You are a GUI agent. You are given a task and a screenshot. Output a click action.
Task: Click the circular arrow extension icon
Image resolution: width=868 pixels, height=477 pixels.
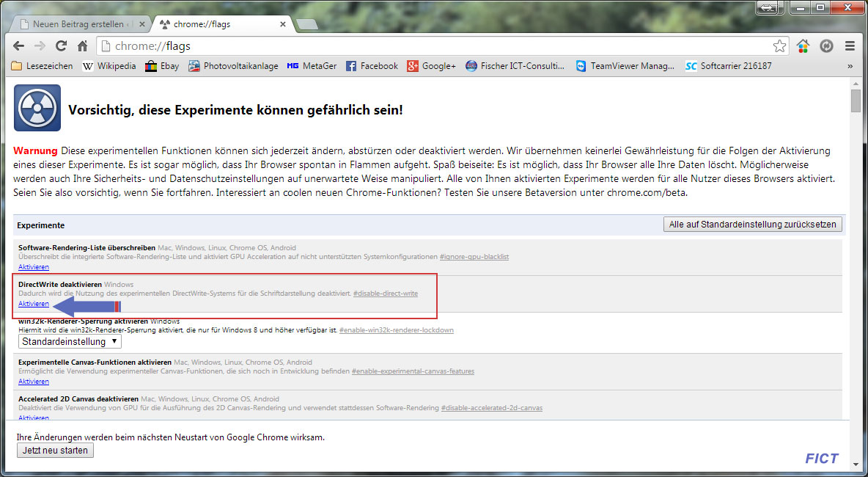826,46
